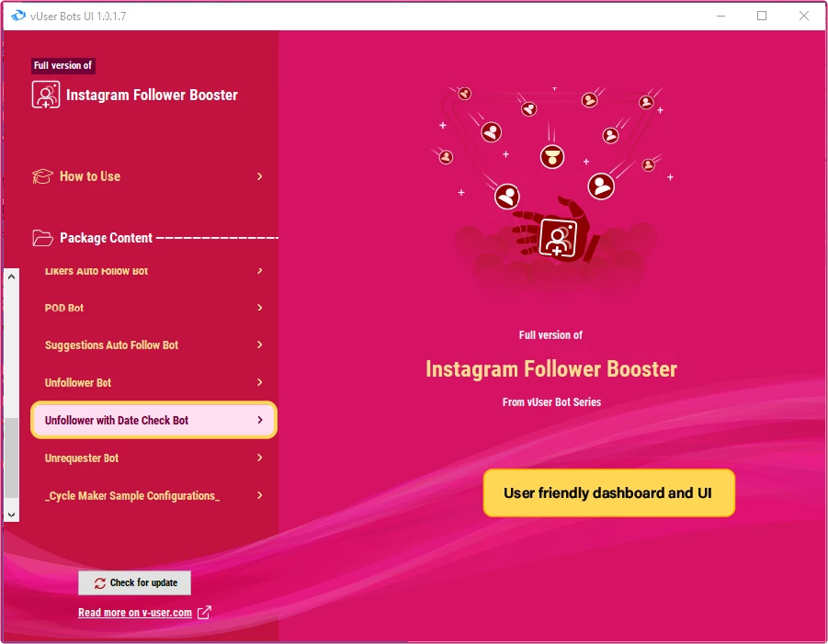Click the refresh icon on Check for update
The height and width of the screenshot is (644, 828).
100,582
